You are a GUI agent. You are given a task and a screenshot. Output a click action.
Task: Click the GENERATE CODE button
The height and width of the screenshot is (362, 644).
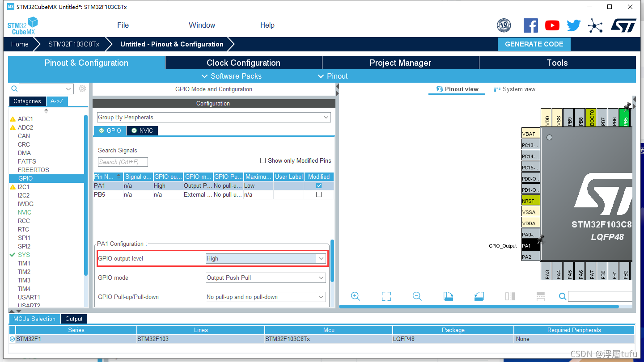pyautogui.click(x=534, y=44)
